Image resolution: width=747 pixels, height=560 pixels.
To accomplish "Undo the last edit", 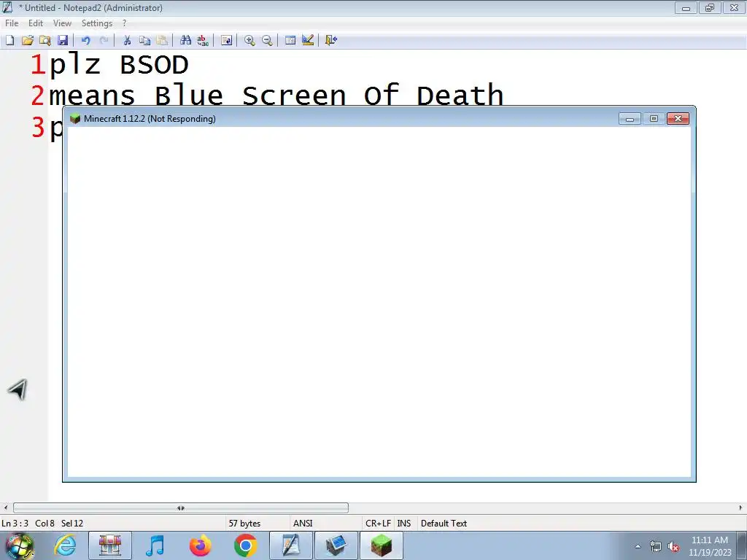I will tap(86, 41).
